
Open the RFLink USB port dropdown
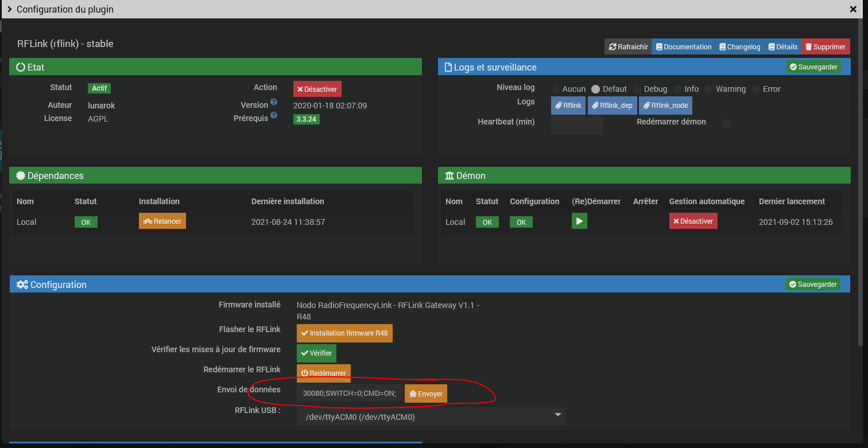pyautogui.click(x=431, y=417)
